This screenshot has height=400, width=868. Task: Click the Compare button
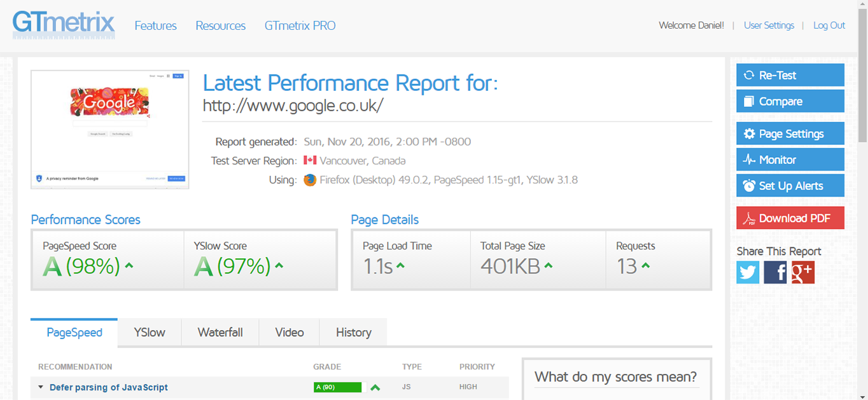click(790, 101)
